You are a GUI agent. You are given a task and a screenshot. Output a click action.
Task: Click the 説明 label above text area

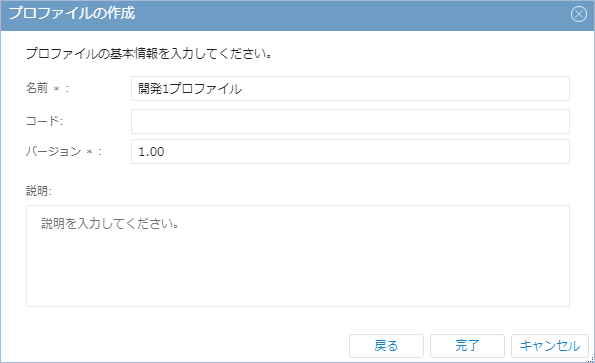[39, 191]
